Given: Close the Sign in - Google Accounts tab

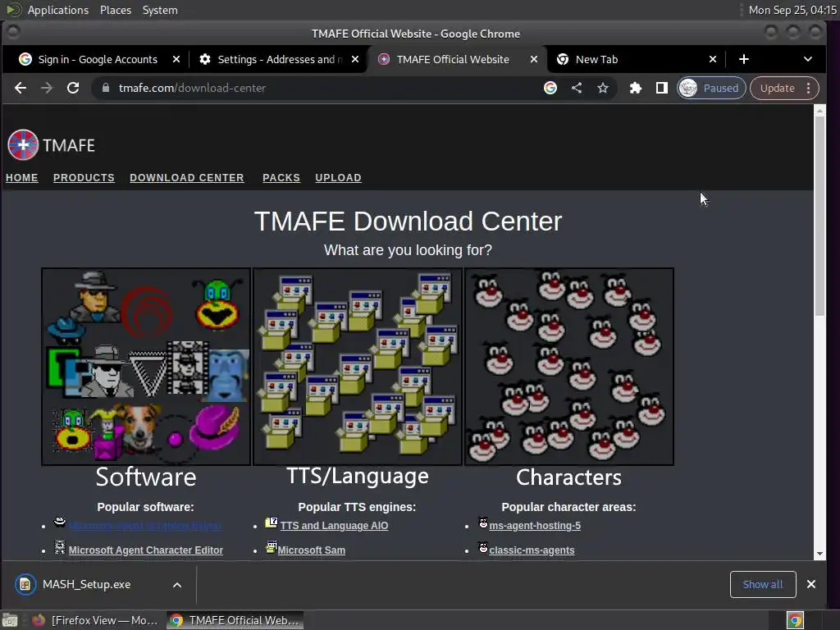Looking at the screenshot, I should pos(176,59).
